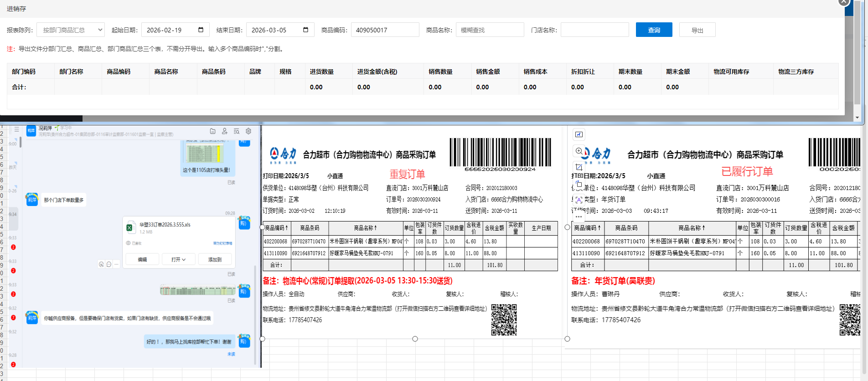Click the 销售数量 column header

(440, 72)
